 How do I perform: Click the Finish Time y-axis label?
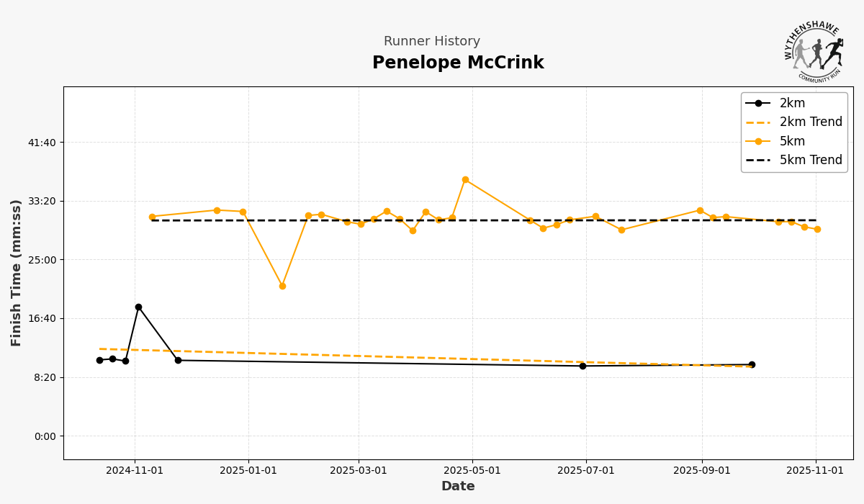17,273
